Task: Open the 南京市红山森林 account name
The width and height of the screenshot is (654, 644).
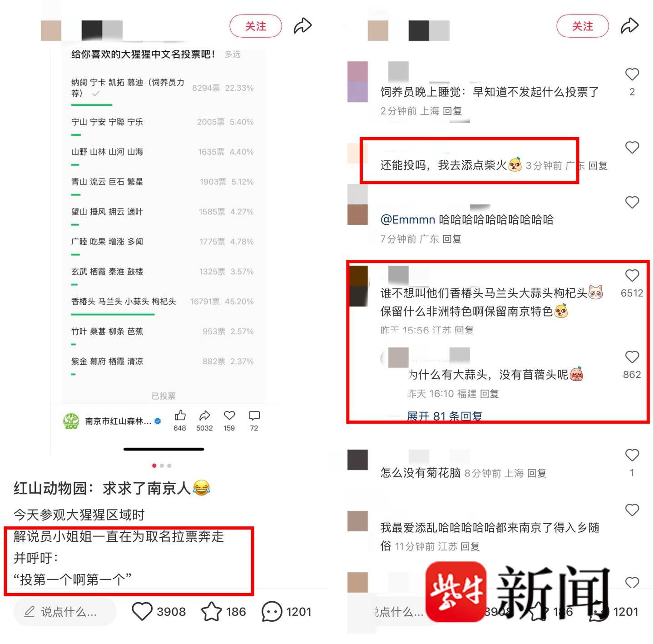Action: pos(118,421)
